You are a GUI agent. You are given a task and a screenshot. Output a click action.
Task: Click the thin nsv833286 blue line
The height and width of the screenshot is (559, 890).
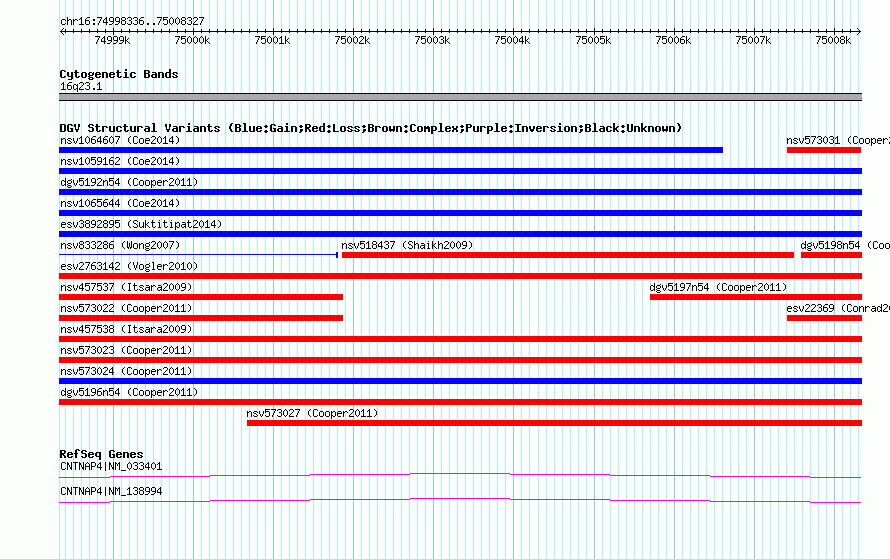tap(199, 255)
